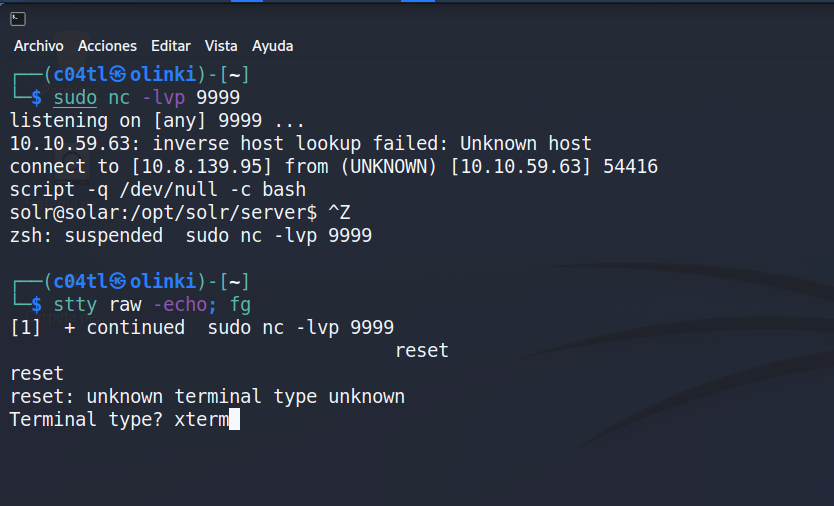Open the Vista menu
Viewport: 834px width, 506px height.
coord(221,46)
